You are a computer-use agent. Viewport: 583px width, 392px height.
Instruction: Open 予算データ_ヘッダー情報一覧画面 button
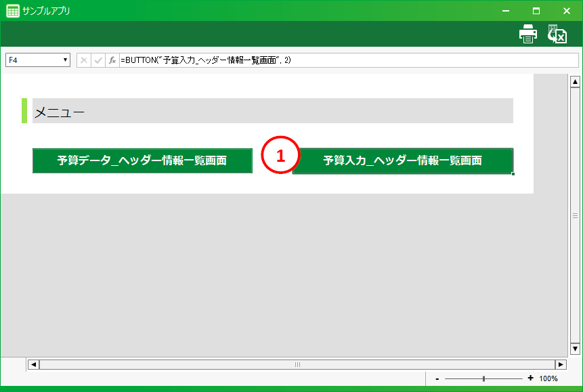(142, 160)
